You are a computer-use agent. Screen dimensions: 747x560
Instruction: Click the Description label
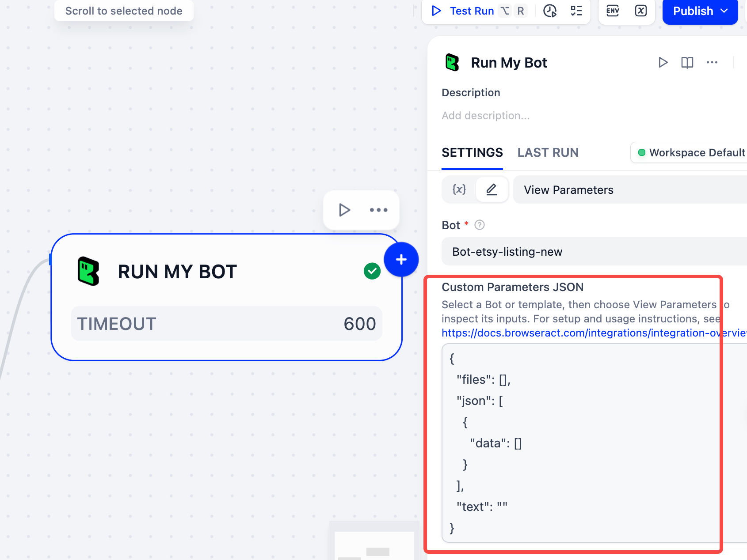pos(471,93)
